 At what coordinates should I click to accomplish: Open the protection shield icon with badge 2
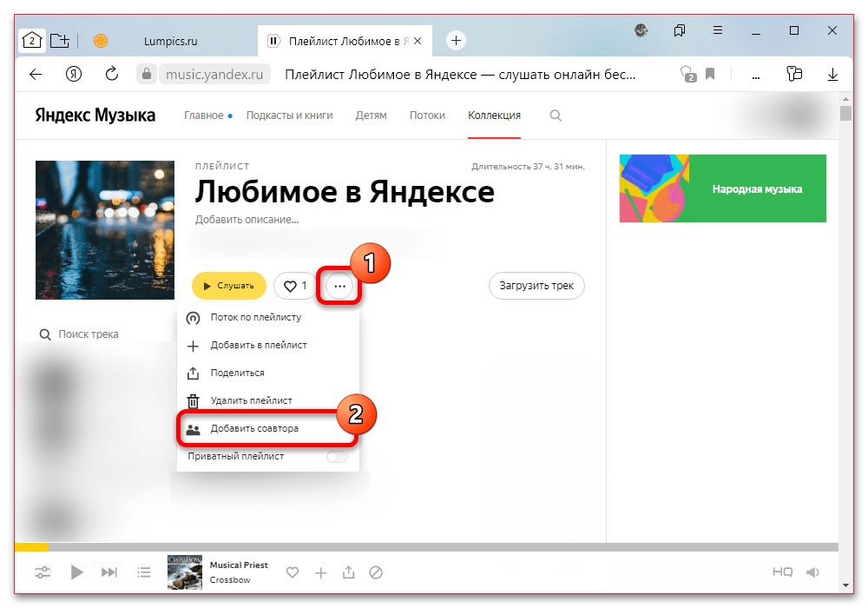pyautogui.click(x=687, y=74)
